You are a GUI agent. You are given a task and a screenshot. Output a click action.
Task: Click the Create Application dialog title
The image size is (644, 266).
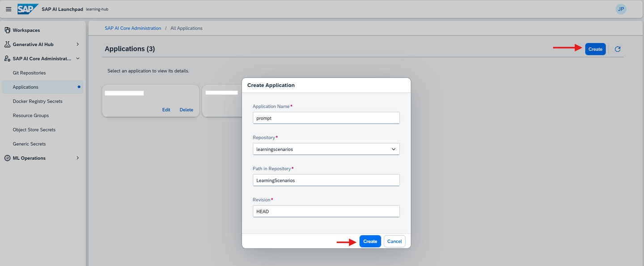[x=271, y=85]
